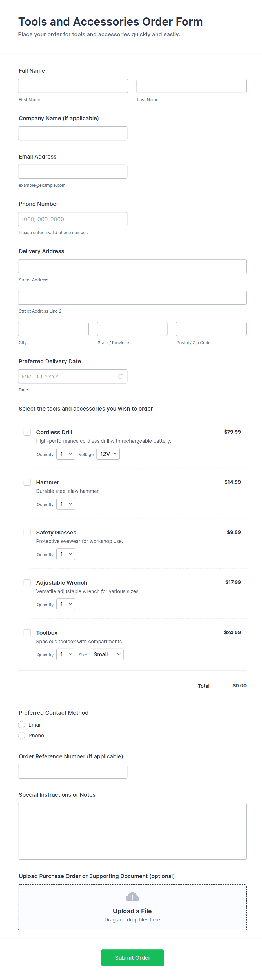This screenshot has width=262, height=980.
Task: Tick the Adjustable Wrench checkbox
Action: (x=27, y=582)
